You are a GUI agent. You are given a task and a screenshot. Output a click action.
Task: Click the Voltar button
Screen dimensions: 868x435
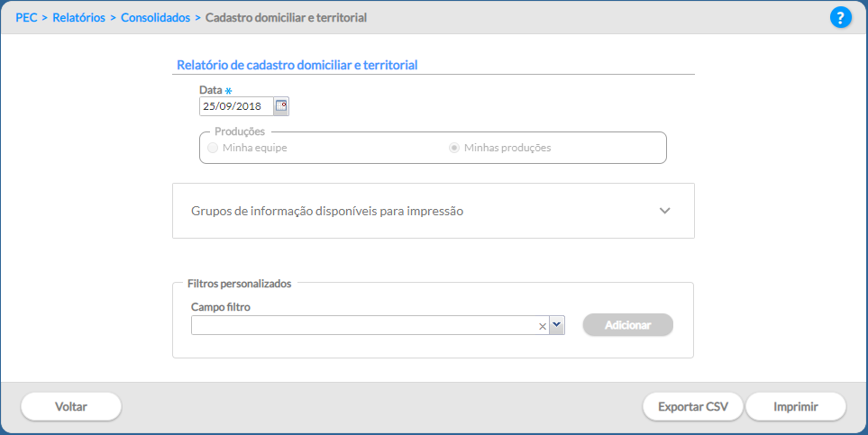coord(71,406)
